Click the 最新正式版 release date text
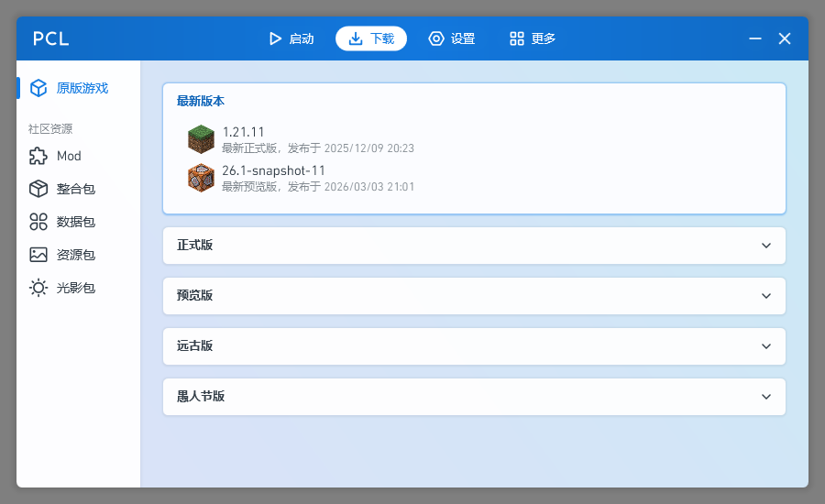825x504 pixels. (x=318, y=148)
